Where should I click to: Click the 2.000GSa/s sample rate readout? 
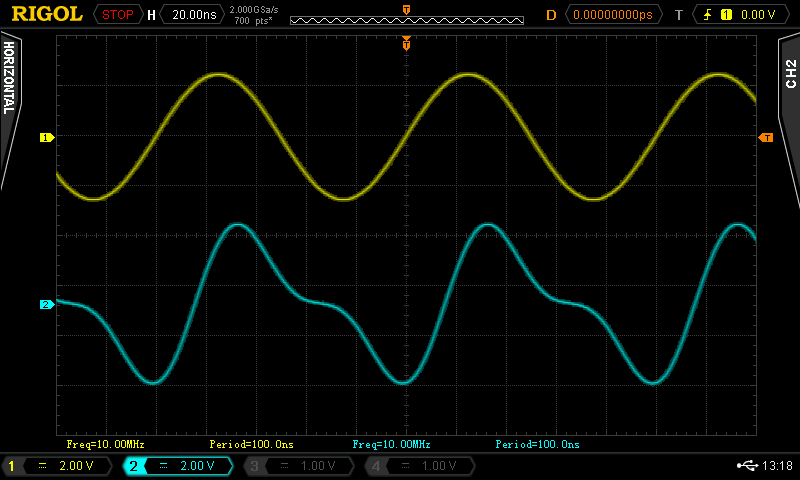(x=254, y=10)
